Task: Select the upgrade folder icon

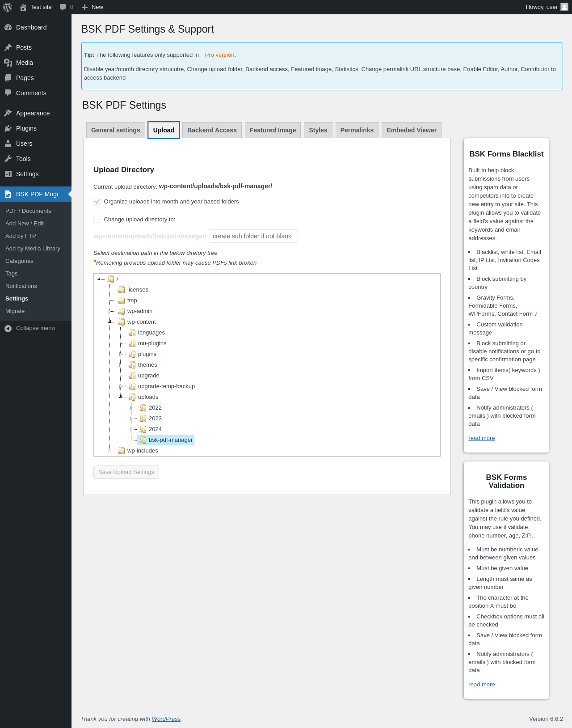Action: pos(132,376)
